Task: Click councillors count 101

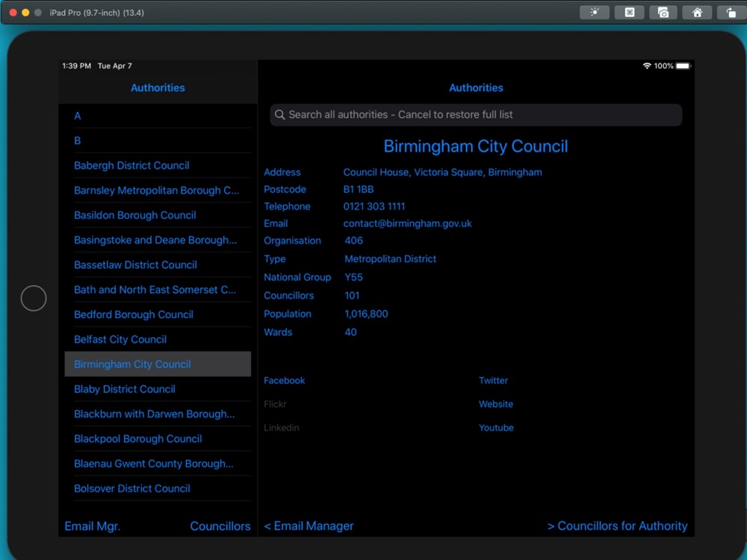Action: click(x=352, y=295)
